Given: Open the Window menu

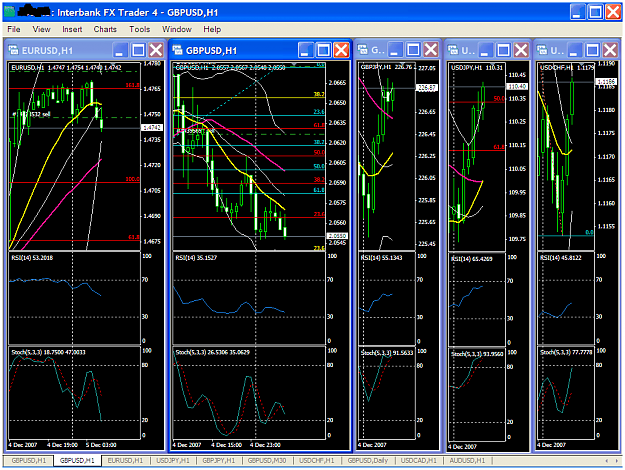Looking at the screenshot, I should click(177, 29).
